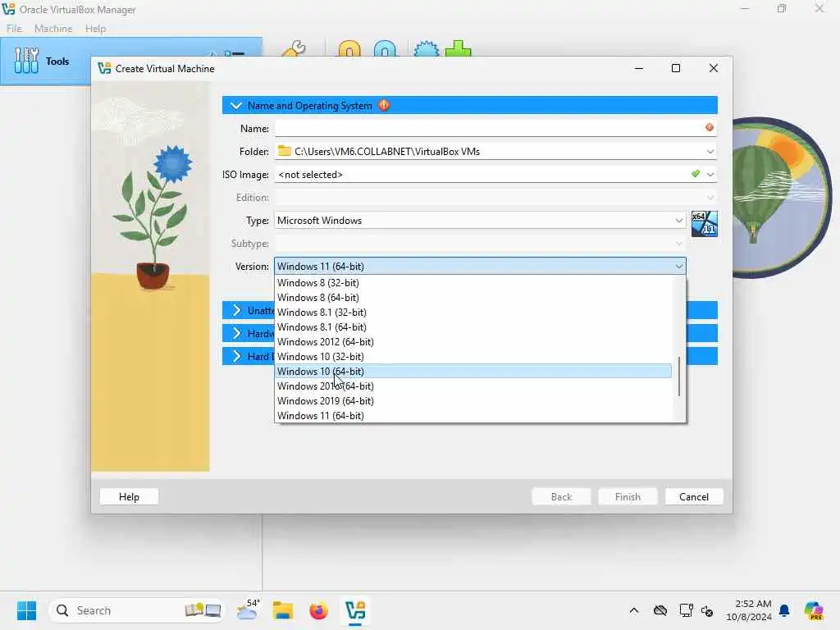Click the Add green plus toolbar icon
840x630 pixels.
tap(458, 49)
